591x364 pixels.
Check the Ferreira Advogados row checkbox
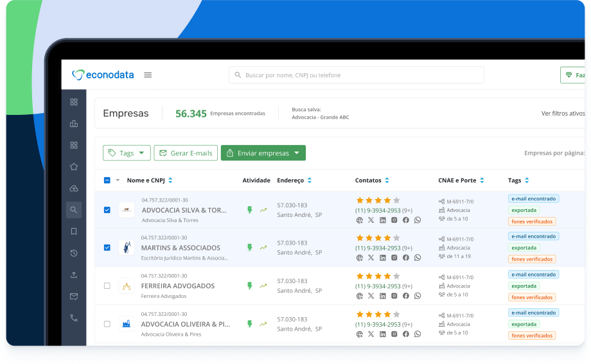click(107, 286)
